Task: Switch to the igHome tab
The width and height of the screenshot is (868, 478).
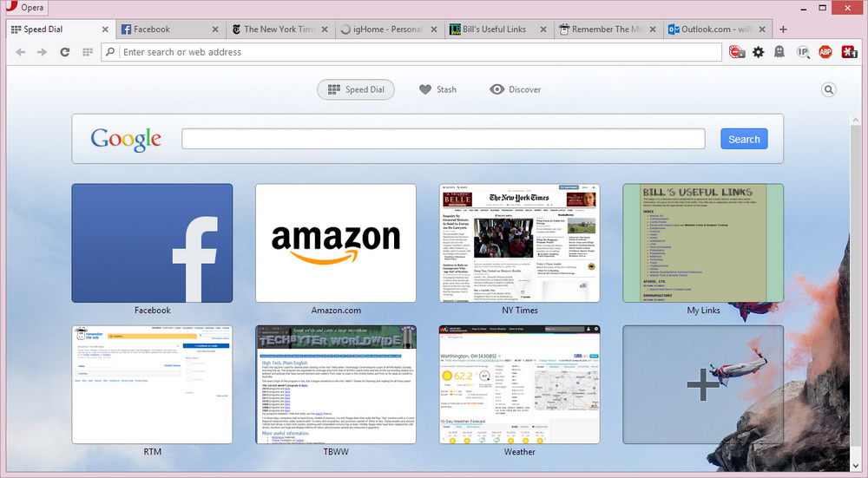Action: click(x=389, y=29)
